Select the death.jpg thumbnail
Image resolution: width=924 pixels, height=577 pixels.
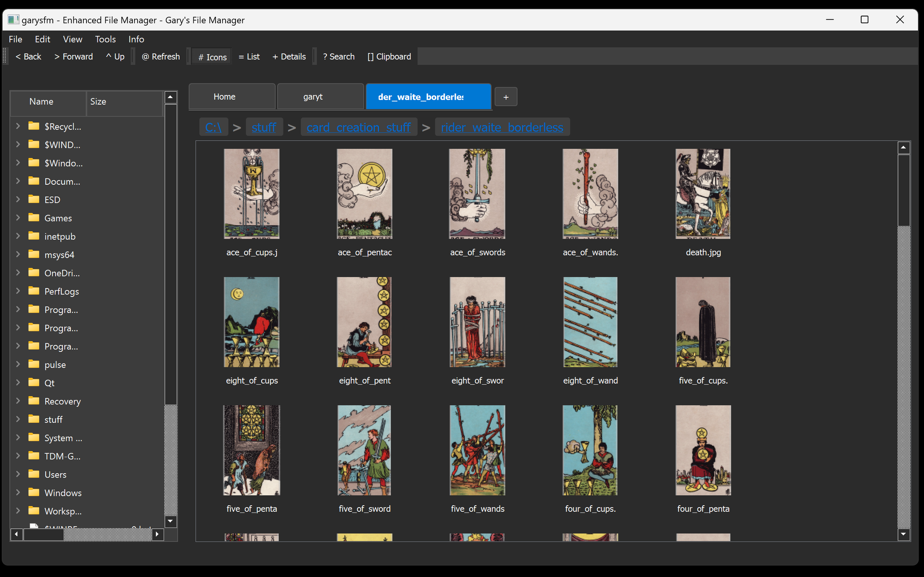703,194
